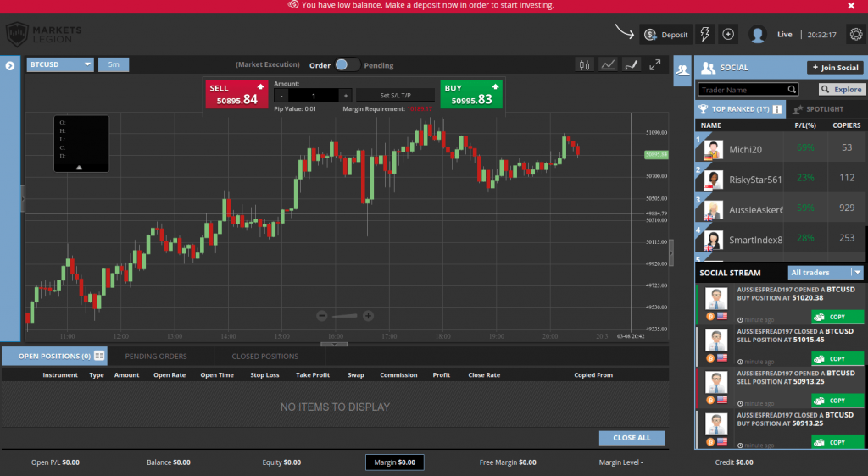This screenshot has height=476, width=868.
Task: Expand the left sidebar arrow icon
Action: pyautogui.click(x=10, y=66)
